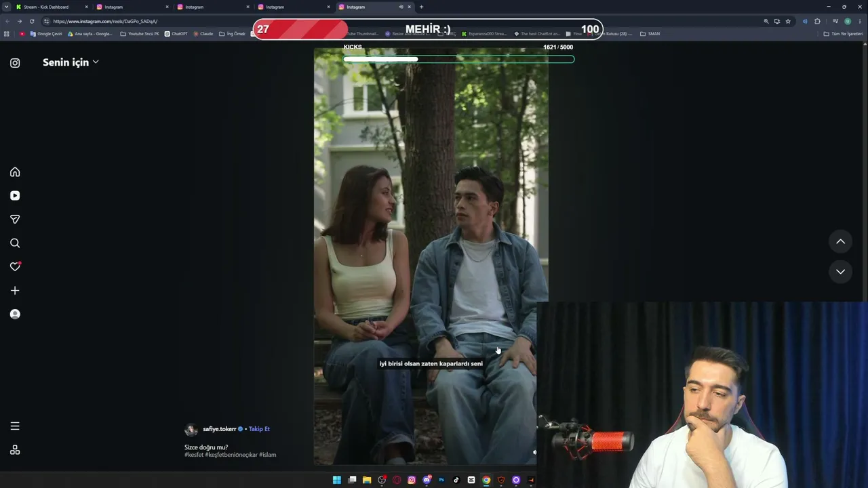
Task: Click Takip Et to follow safiye.tokerr
Action: click(x=259, y=429)
